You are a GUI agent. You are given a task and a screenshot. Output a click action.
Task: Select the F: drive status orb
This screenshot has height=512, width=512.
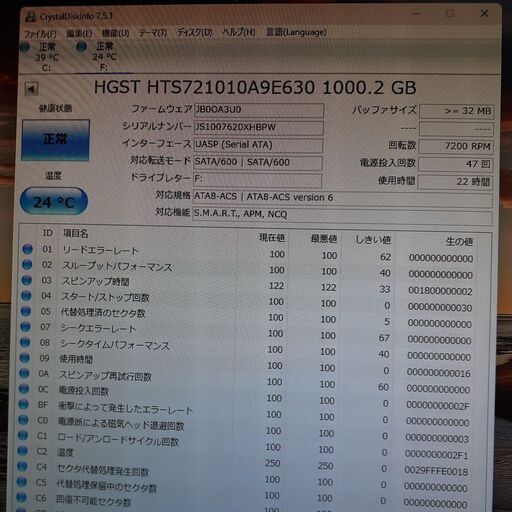pos(82,47)
